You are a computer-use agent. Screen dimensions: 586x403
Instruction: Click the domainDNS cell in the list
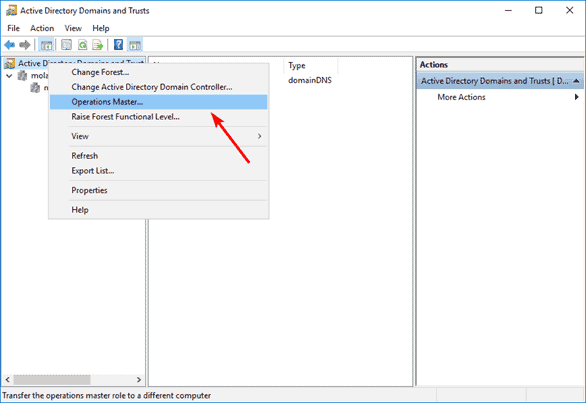click(310, 80)
